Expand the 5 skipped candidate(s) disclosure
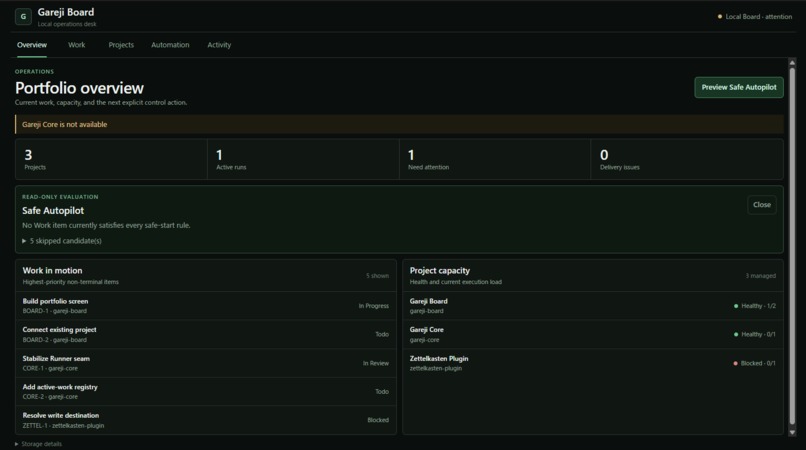This screenshot has width=806, height=450. click(x=62, y=241)
